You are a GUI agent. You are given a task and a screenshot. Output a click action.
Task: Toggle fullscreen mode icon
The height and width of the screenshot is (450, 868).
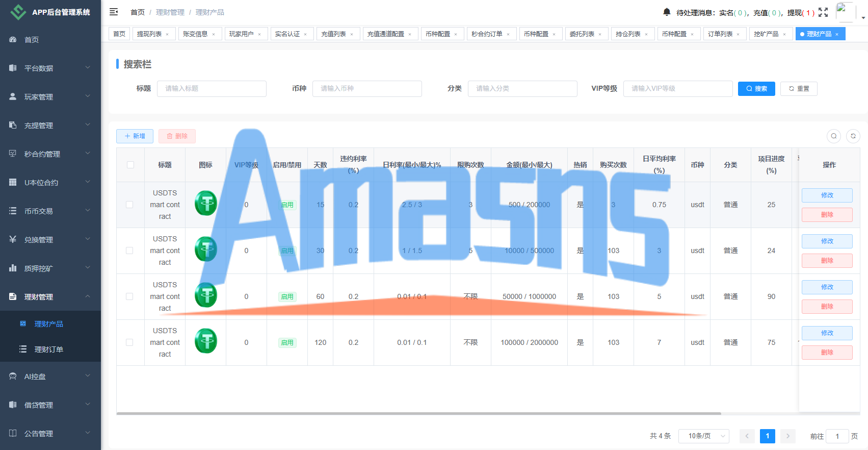click(x=823, y=12)
